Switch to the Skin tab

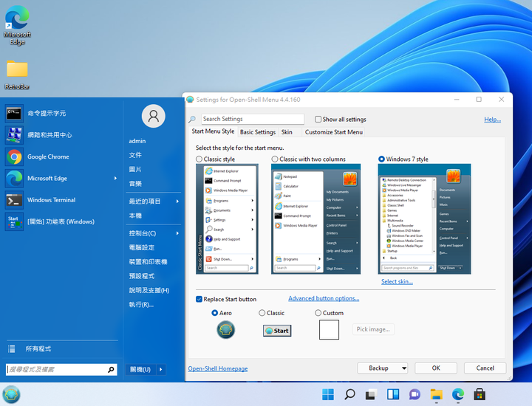point(287,132)
